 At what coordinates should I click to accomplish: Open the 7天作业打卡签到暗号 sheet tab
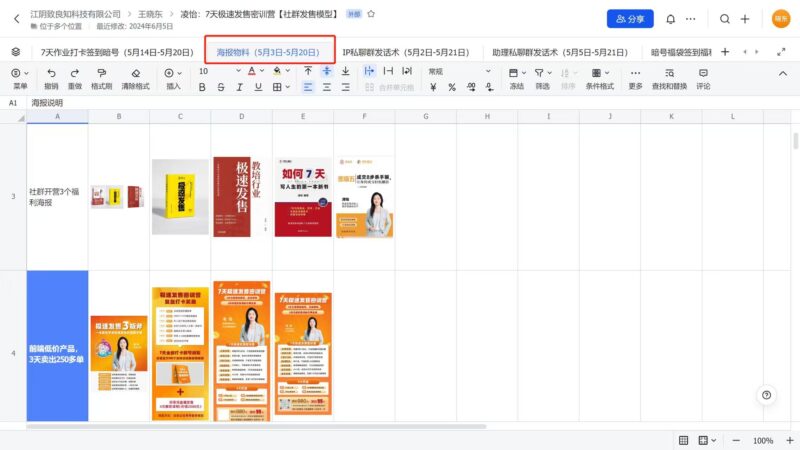116,51
